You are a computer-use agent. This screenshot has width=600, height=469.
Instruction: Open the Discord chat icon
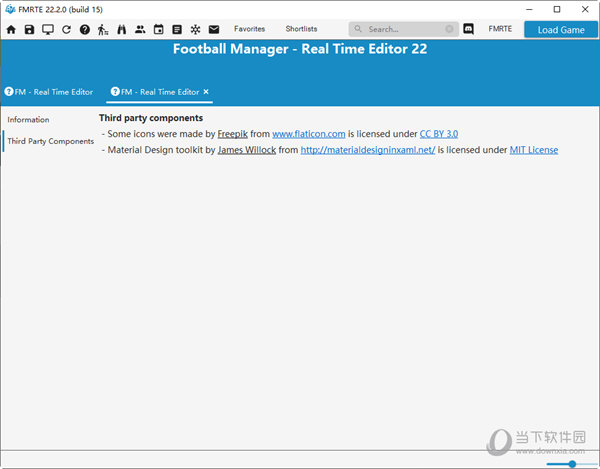coord(468,29)
